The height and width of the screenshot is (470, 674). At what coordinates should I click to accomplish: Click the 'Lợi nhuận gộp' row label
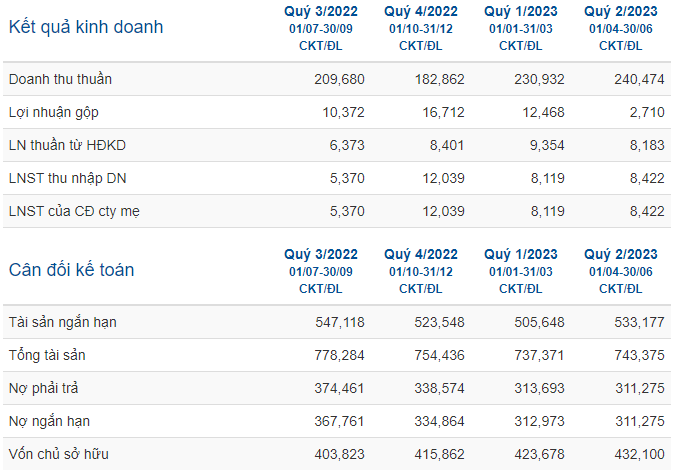(x=54, y=113)
